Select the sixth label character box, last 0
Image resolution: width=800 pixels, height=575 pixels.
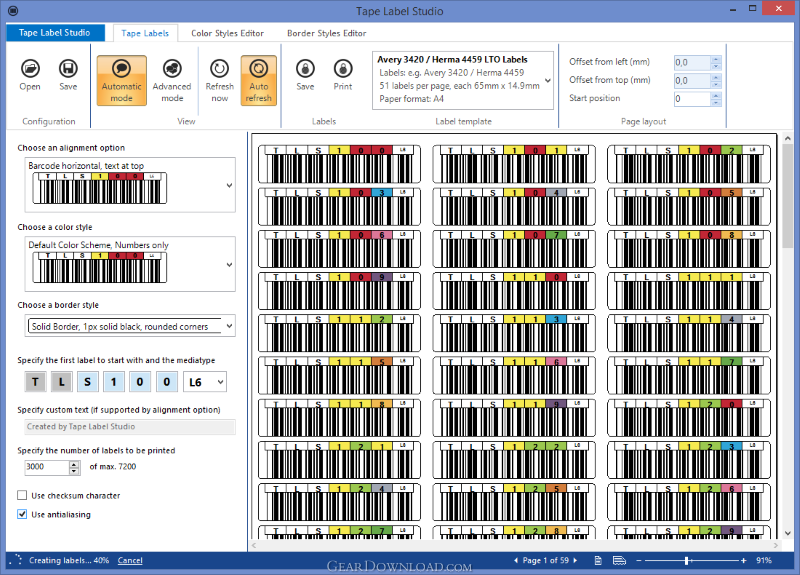pyautogui.click(x=166, y=382)
